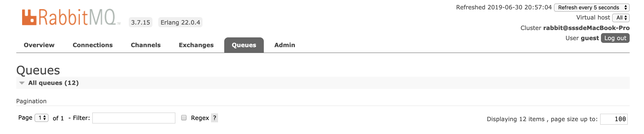Focus the Filter text field
644x134 pixels.
click(134, 118)
